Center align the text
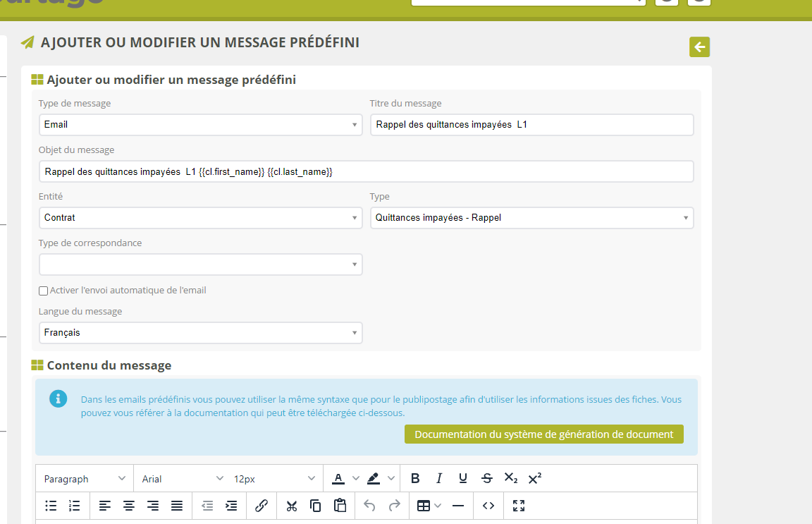 [129, 506]
